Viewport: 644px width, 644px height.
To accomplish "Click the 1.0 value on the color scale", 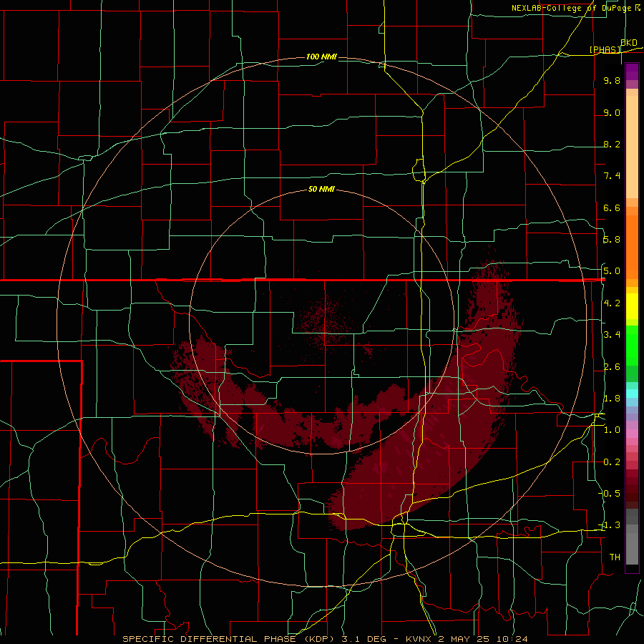I will coord(612,430).
